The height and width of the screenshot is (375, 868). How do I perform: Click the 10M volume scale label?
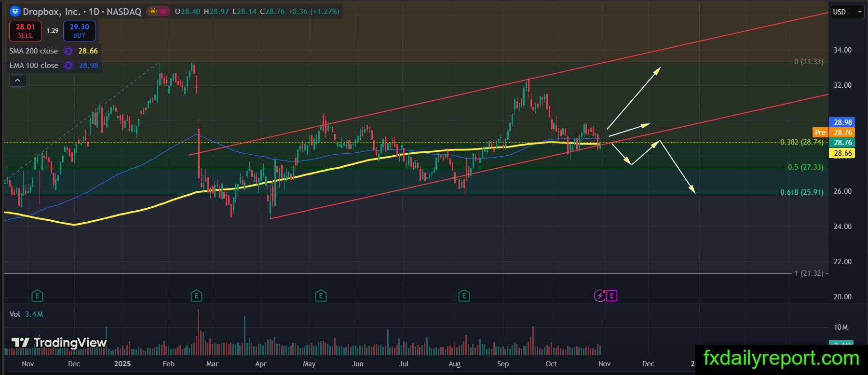(x=841, y=327)
